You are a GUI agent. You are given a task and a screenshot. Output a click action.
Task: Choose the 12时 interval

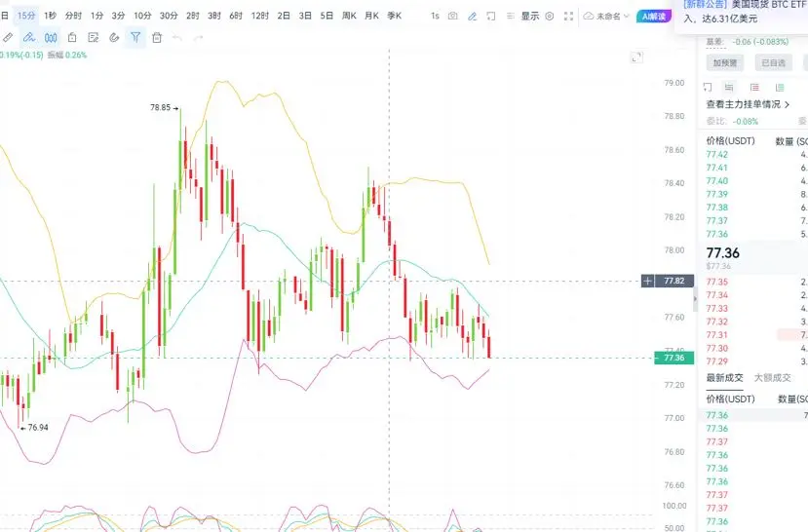coord(259,16)
